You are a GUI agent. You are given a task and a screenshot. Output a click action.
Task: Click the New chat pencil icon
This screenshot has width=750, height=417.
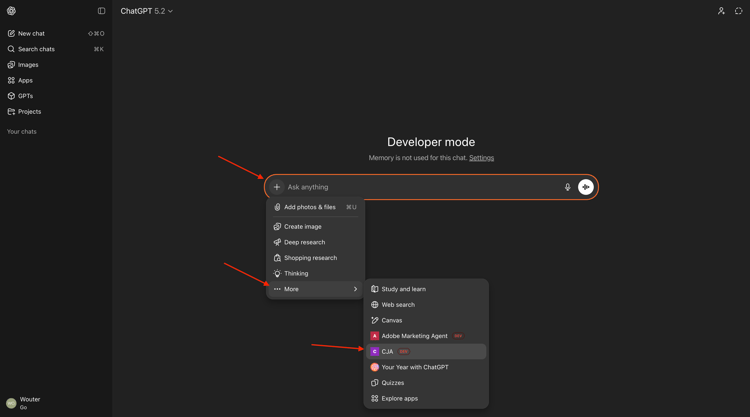click(x=11, y=33)
